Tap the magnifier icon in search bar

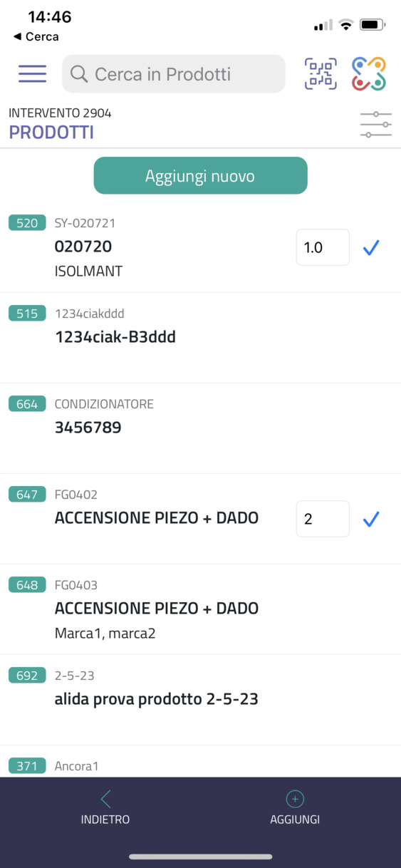pyautogui.click(x=79, y=74)
